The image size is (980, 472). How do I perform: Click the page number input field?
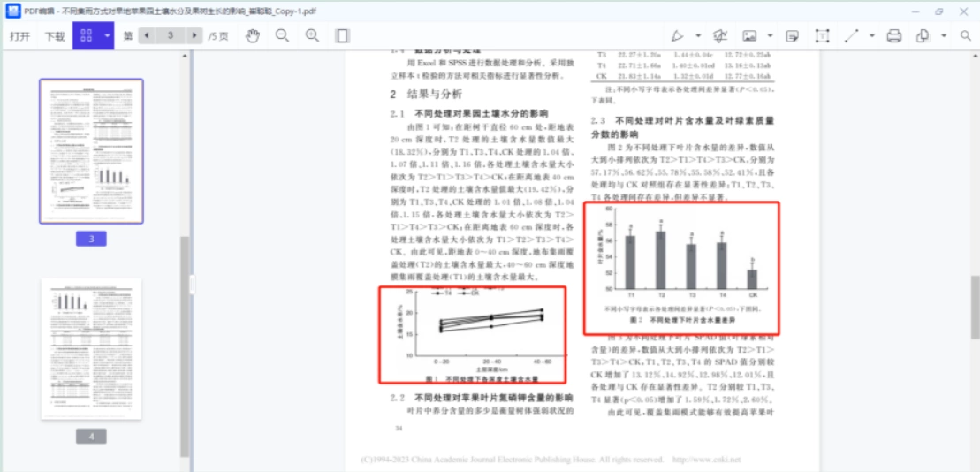tap(171, 35)
